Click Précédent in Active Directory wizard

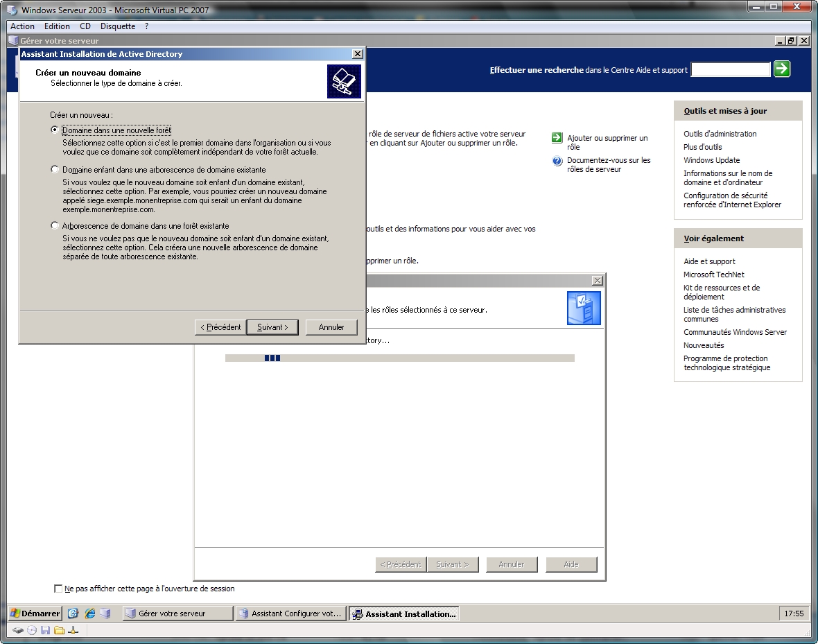pos(220,327)
